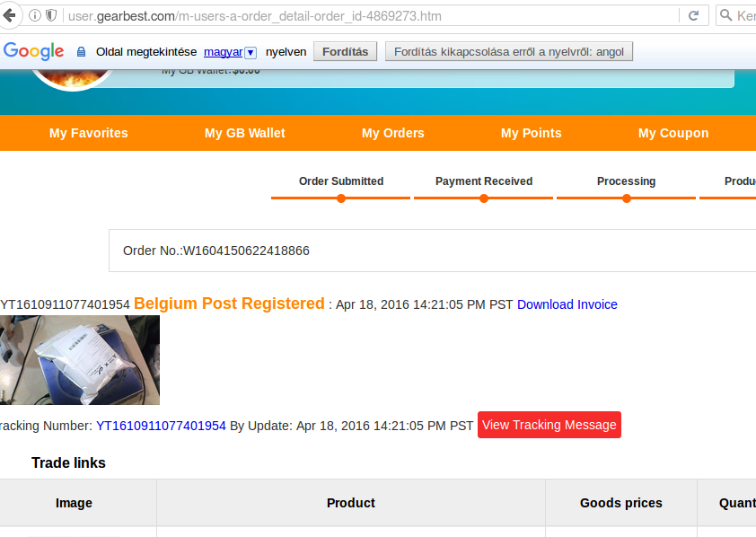Open the My Favorites tab
Image resolution: width=756 pixels, height=537 pixels.
coord(89,133)
